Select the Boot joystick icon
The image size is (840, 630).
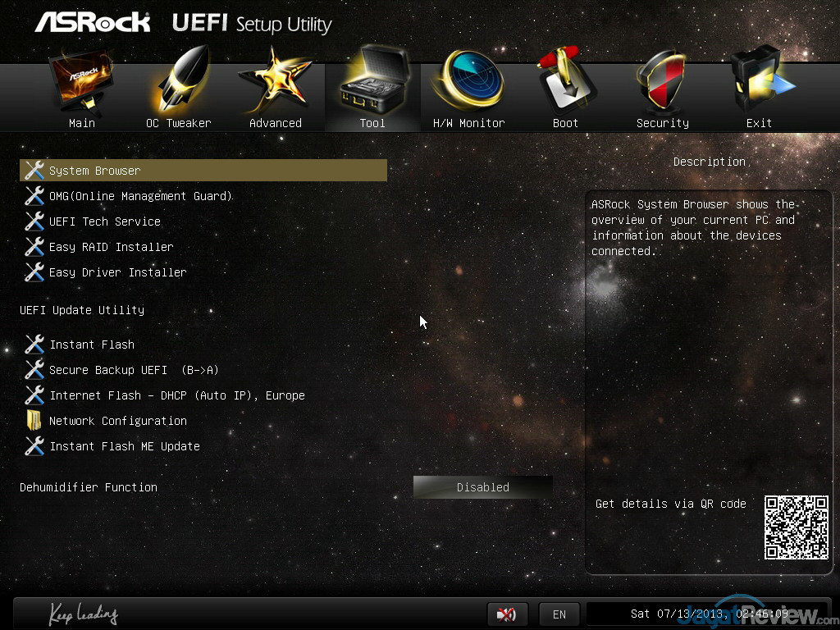tap(566, 80)
